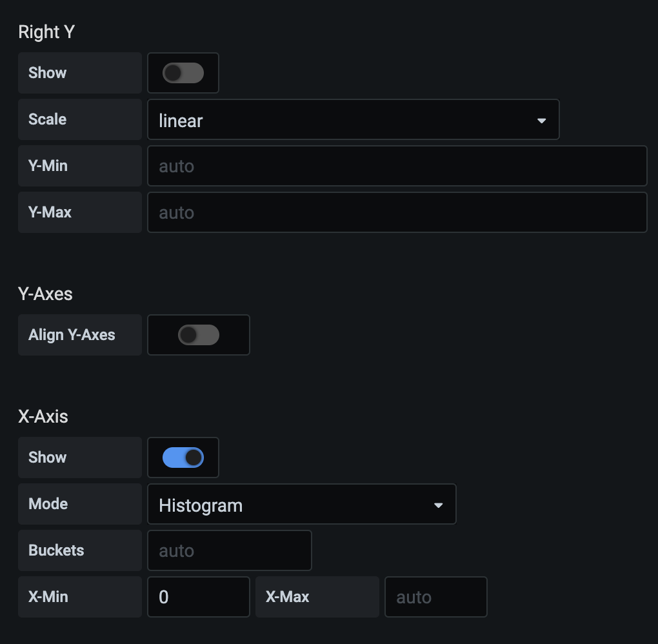Click inside the Y-Min auto input field
This screenshot has height=644, width=658.
(x=397, y=166)
